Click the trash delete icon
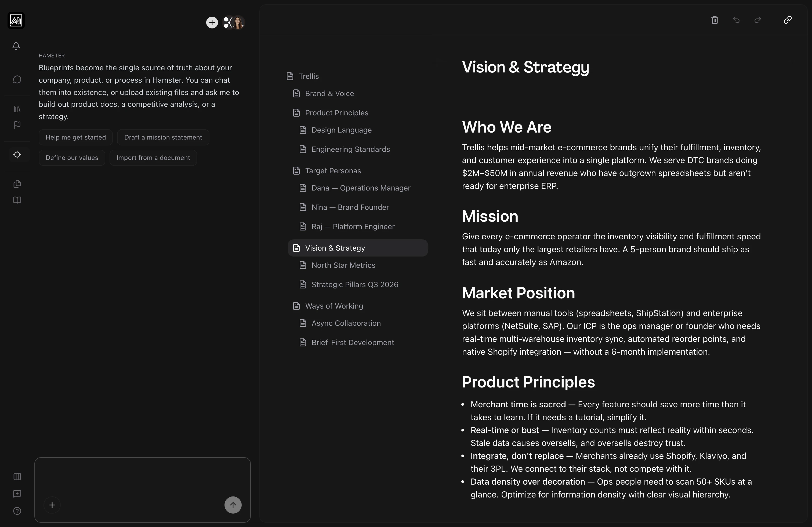Image resolution: width=812 pixels, height=527 pixels. [x=715, y=20]
